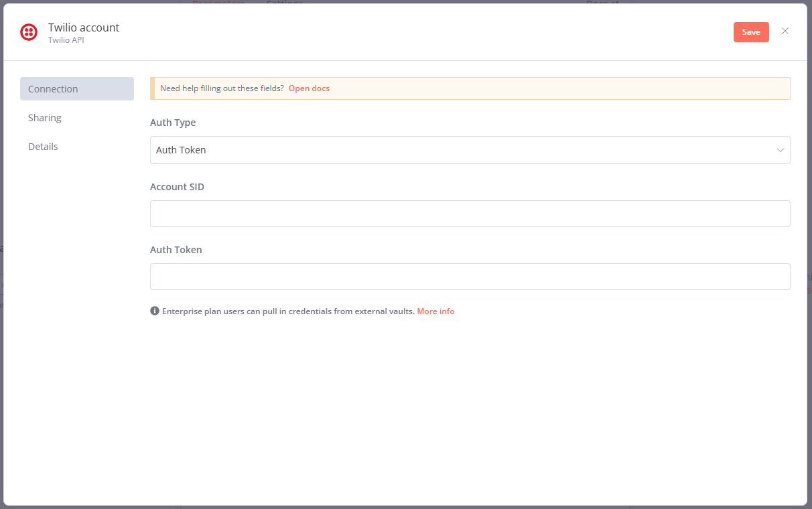Open the Details section
The width and height of the screenshot is (812, 509).
coord(43,146)
